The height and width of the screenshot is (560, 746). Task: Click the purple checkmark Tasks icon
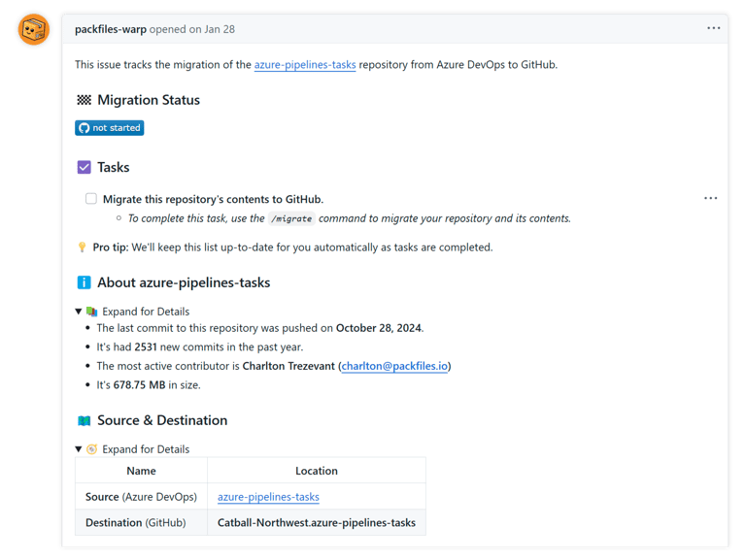pos(84,167)
